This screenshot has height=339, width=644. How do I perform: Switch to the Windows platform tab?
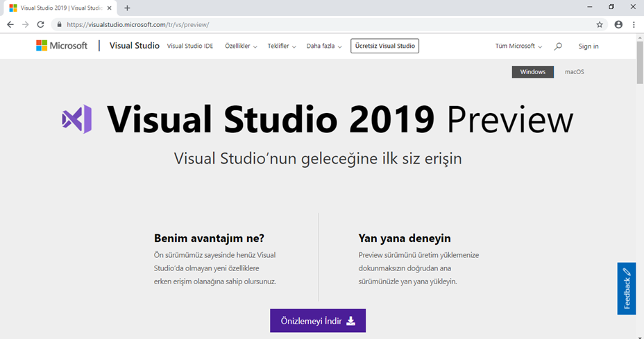pos(533,72)
